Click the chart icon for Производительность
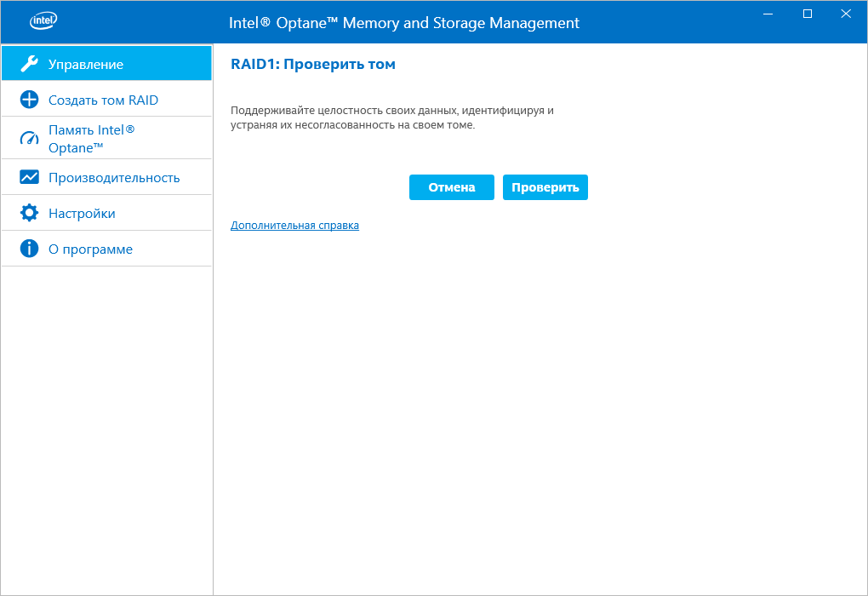The width and height of the screenshot is (868, 596). pos(29,177)
